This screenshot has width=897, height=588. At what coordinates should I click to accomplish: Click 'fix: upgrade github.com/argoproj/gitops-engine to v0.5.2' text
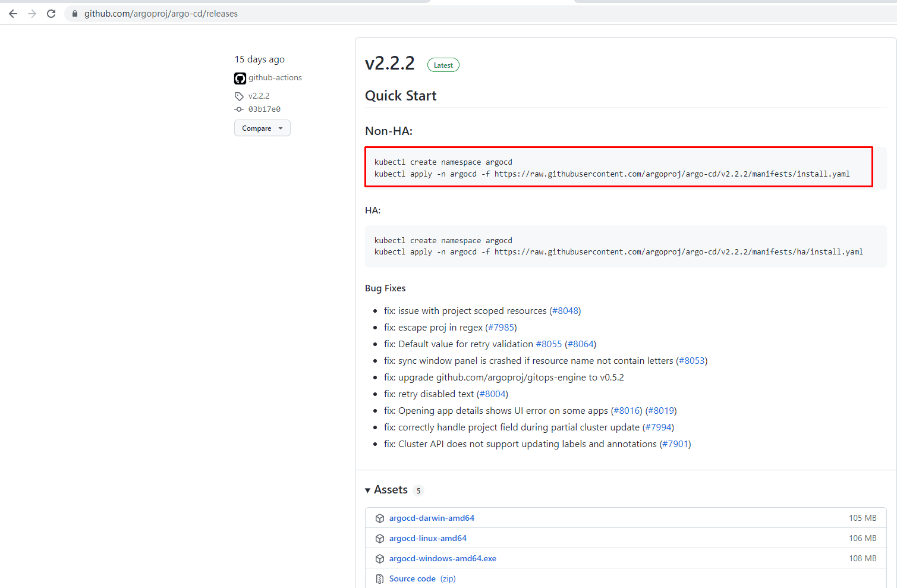pyautogui.click(x=504, y=378)
